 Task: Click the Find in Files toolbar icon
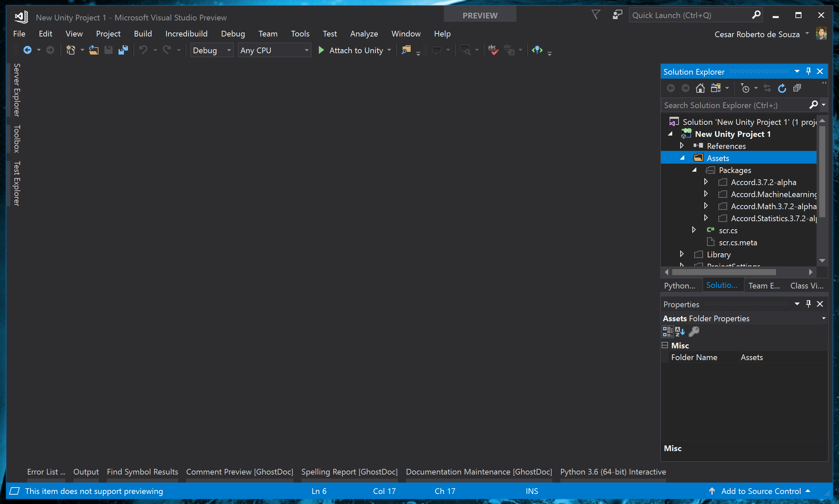coord(406,50)
